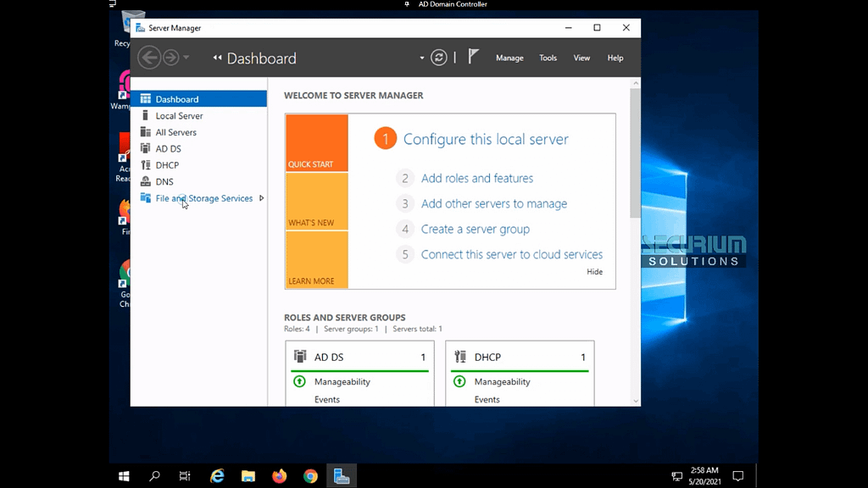Click the DHCP tile role icon

(x=460, y=357)
